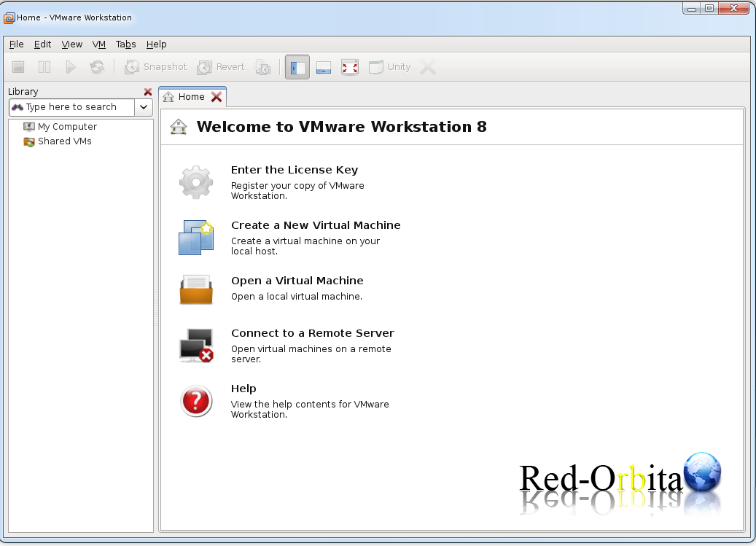Viewport: 756px width, 546px height.
Task: Click the Create a New Virtual Machine link
Action: [x=316, y=225]
